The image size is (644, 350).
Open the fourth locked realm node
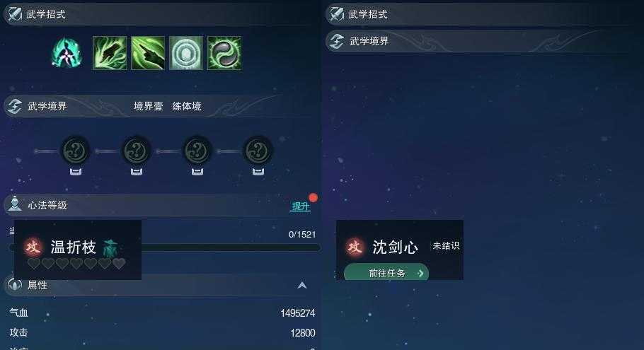(x=258, y=151)
